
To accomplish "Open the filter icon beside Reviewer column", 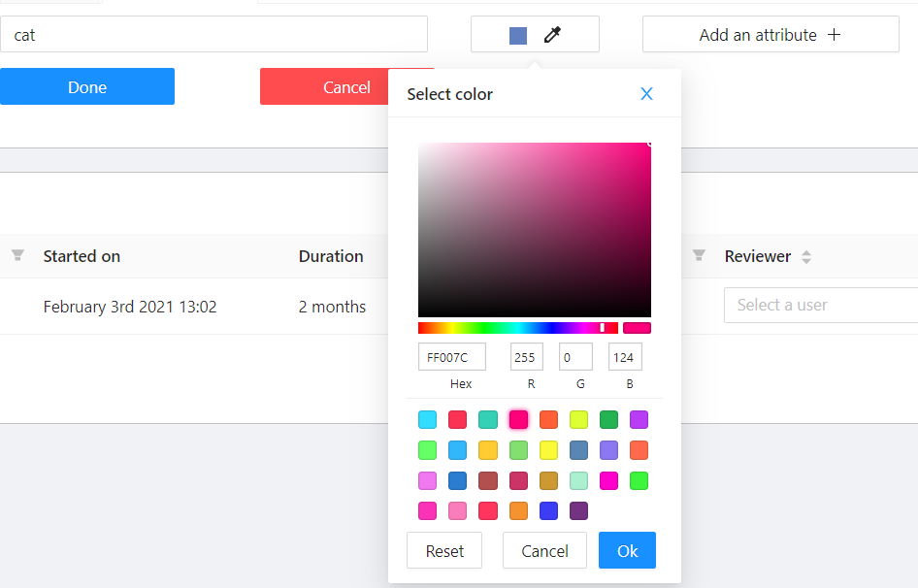I will (x=699, y=255).
